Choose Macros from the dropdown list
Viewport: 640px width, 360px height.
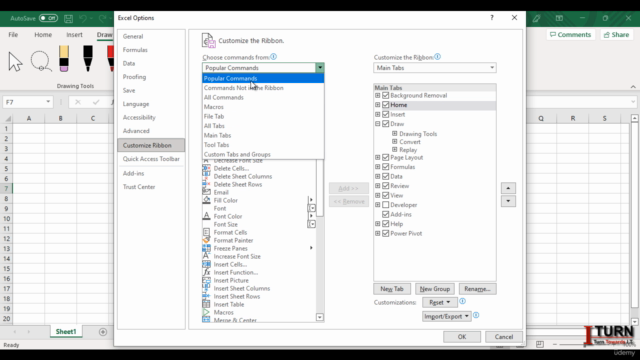(263, 107)
